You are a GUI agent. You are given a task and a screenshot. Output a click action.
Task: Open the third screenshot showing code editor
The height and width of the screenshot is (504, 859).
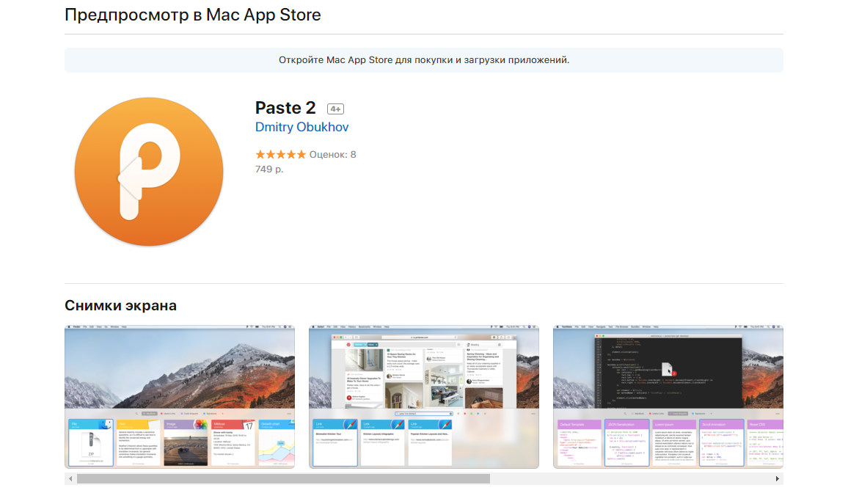pos(668,367)
